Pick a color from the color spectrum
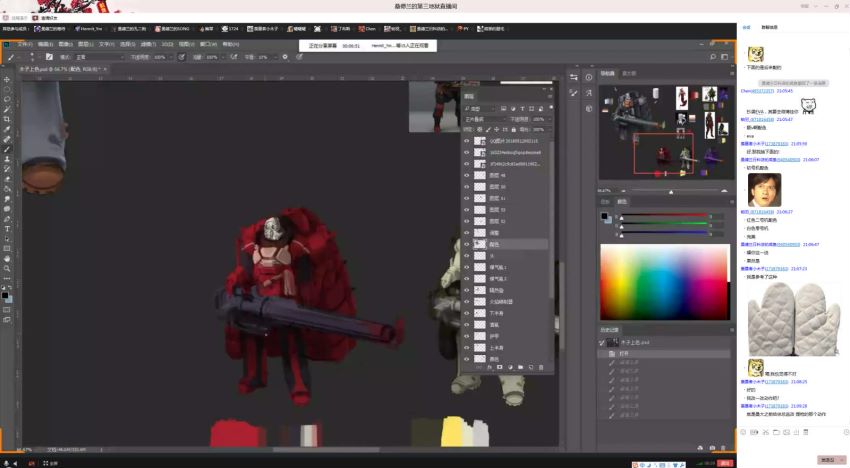850x468 pixels. 664,282
